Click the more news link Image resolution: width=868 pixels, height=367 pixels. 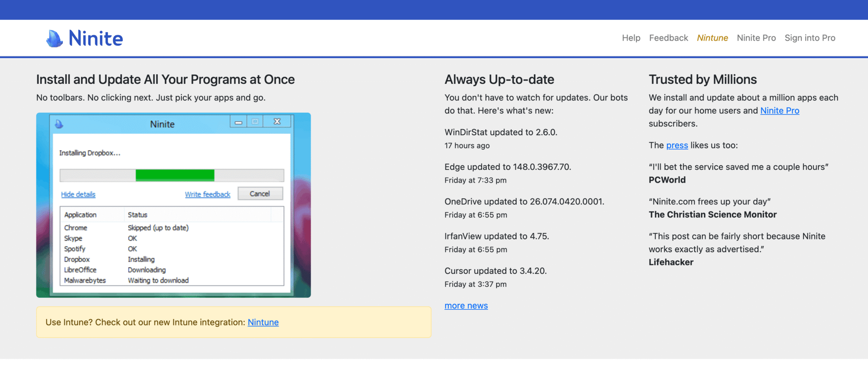466,306
